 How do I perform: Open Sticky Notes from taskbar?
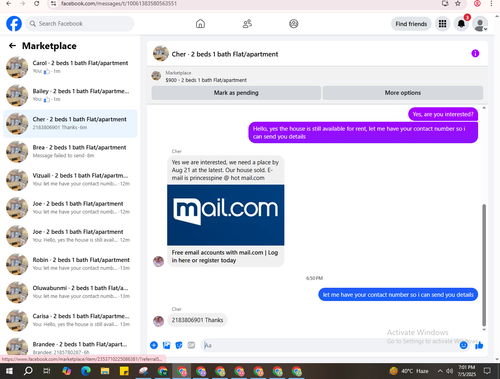tap(124, 371)
